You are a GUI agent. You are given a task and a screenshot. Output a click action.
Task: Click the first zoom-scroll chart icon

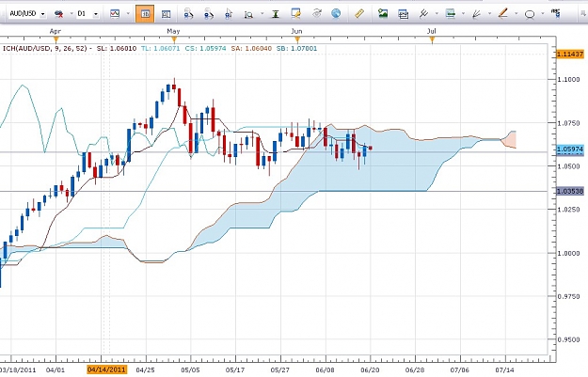(188, 14)
